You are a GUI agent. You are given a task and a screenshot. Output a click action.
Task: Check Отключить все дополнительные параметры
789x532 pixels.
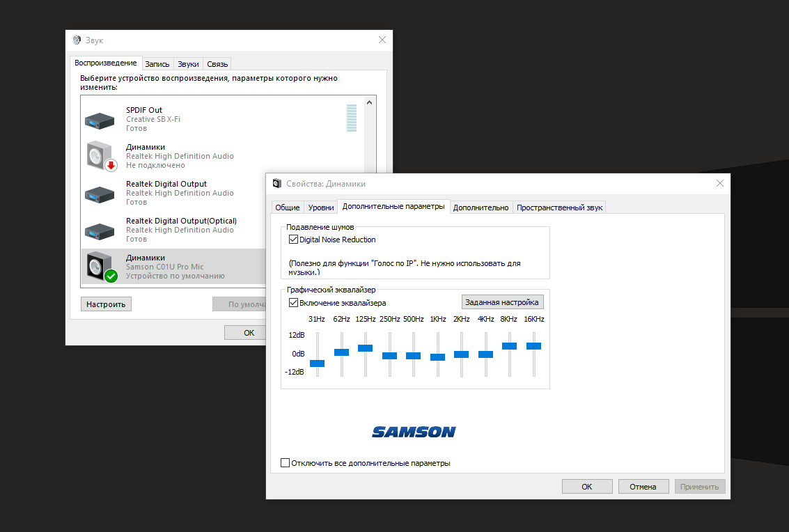(286, 463)
